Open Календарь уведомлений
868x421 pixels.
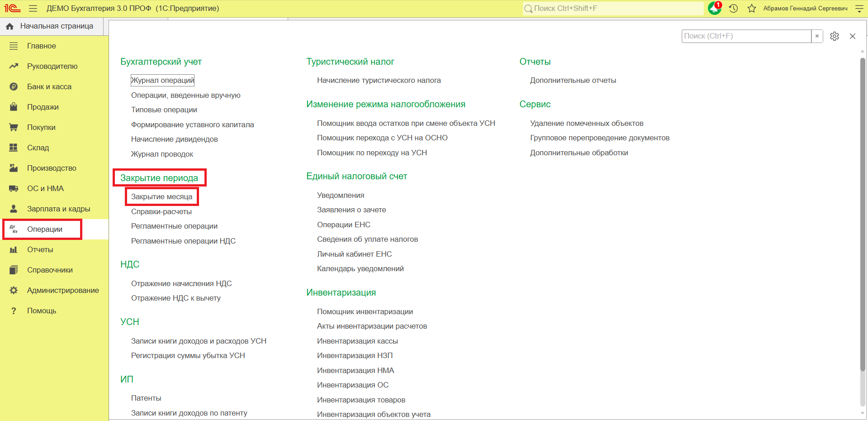point(360,268)
